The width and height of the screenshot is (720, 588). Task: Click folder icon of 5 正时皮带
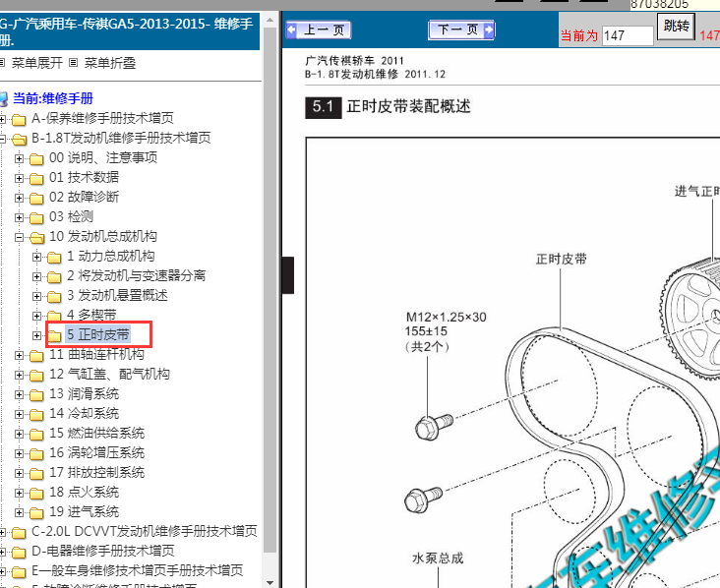[54, 336]
